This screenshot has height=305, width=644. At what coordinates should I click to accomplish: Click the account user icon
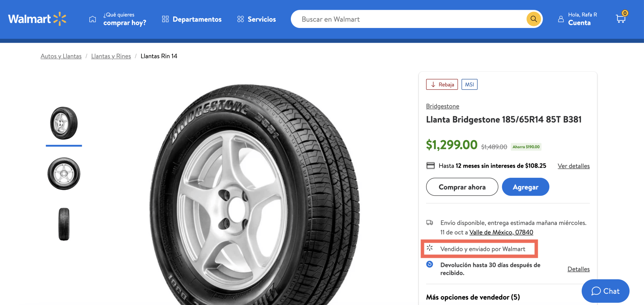(x=561, y=19)
